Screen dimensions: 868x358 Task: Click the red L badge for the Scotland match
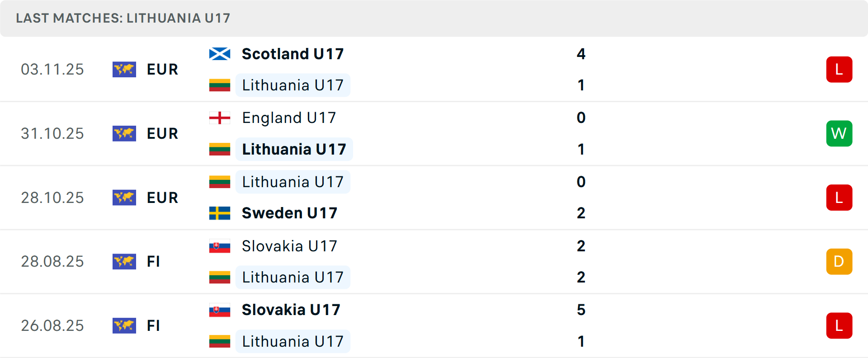(840, 69)
